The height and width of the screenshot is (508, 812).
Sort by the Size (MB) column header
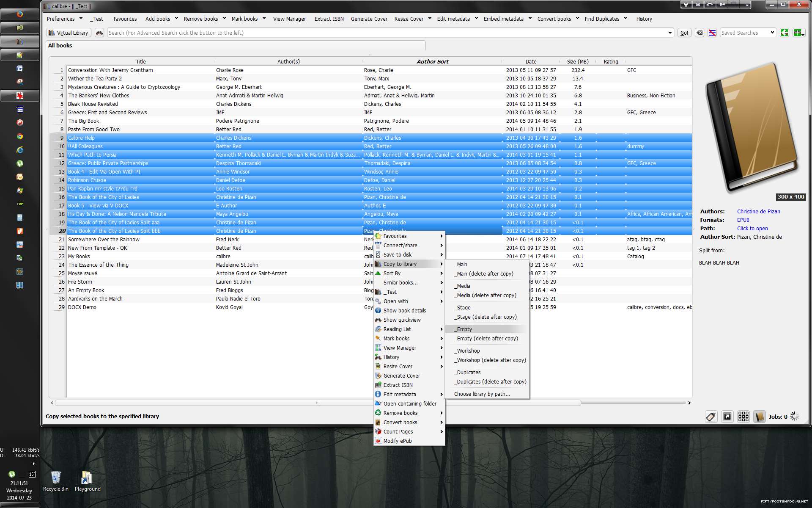578,61
